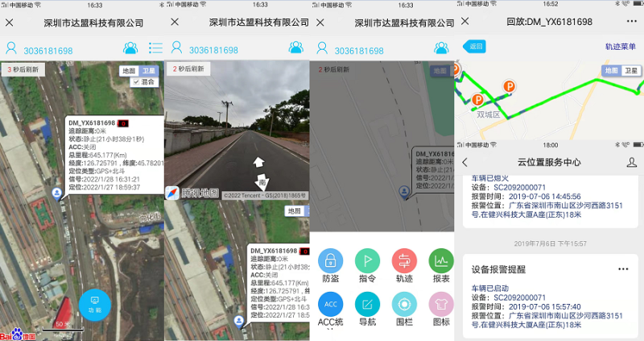Open device SC2092000071 in 车辆已启动 alert
Image resolution: width=644 pixels, height=341 pixels.
(519, 297)
